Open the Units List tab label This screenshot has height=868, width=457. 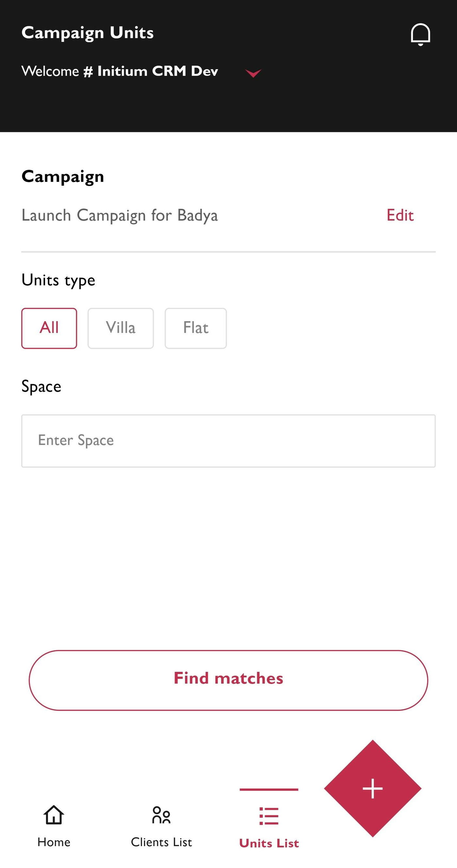pyautogui.click(x=269, y=843)
